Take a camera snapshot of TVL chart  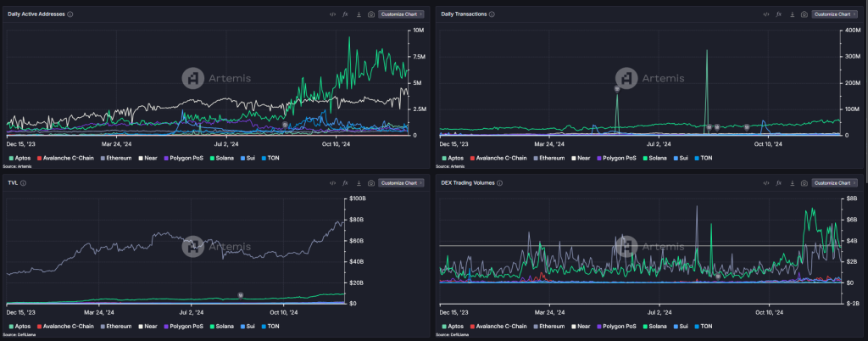[x=371, y=183]
